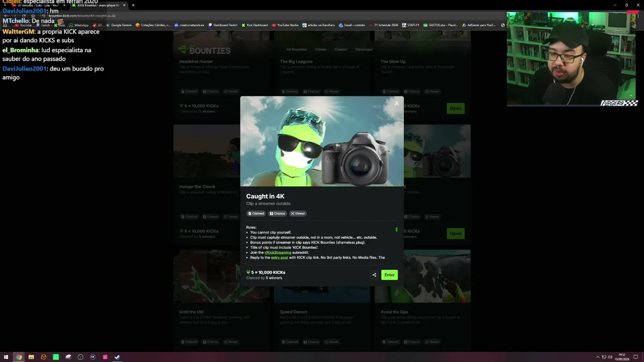Open the articles on RaceFans bookmark
Image resolution: width=644 pixels, height=362 pixels.
tap(318, 25)
